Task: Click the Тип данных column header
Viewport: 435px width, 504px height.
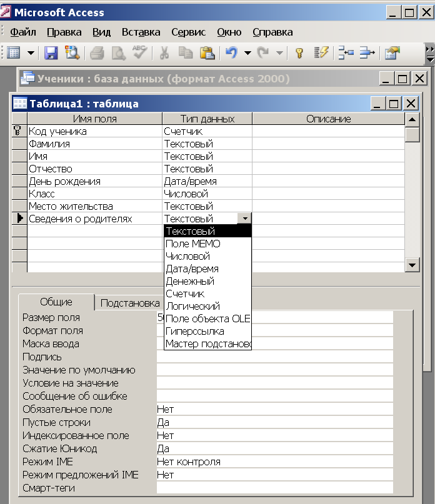Action: 207,119
